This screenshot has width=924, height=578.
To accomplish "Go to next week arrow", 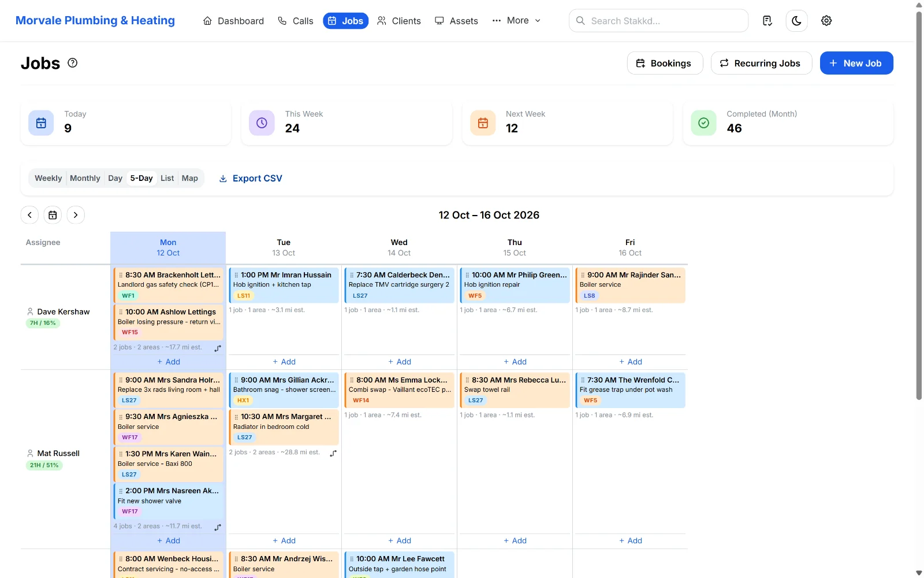I will (x=76, y=215).
